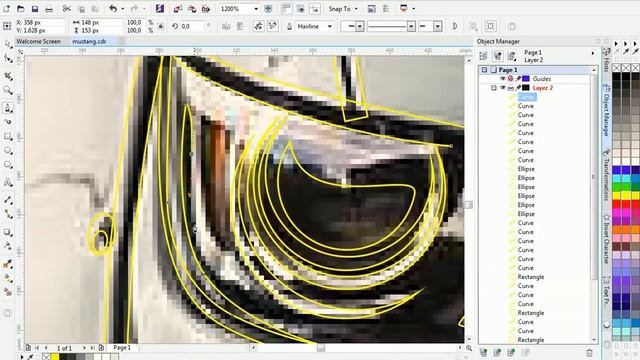Select the Zoom magnifier tool
The height and width of the screenshot is (360, 640).
coord(8,90)
